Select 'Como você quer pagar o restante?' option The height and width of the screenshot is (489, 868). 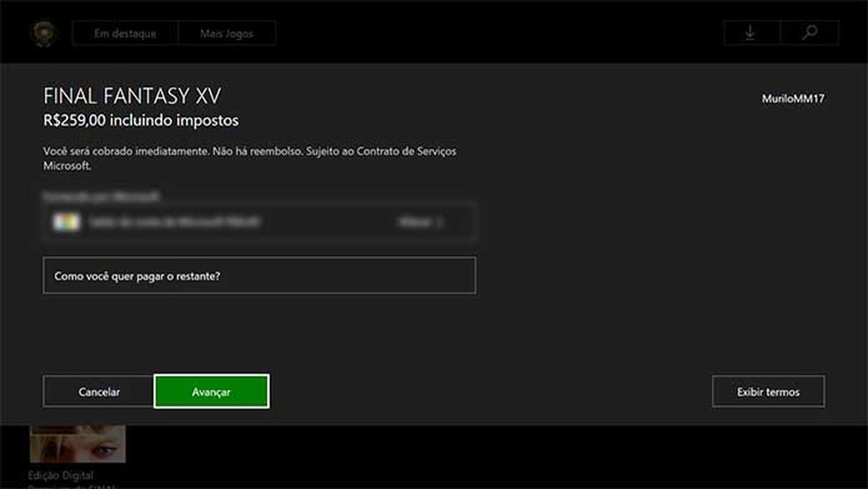(259, 275)
